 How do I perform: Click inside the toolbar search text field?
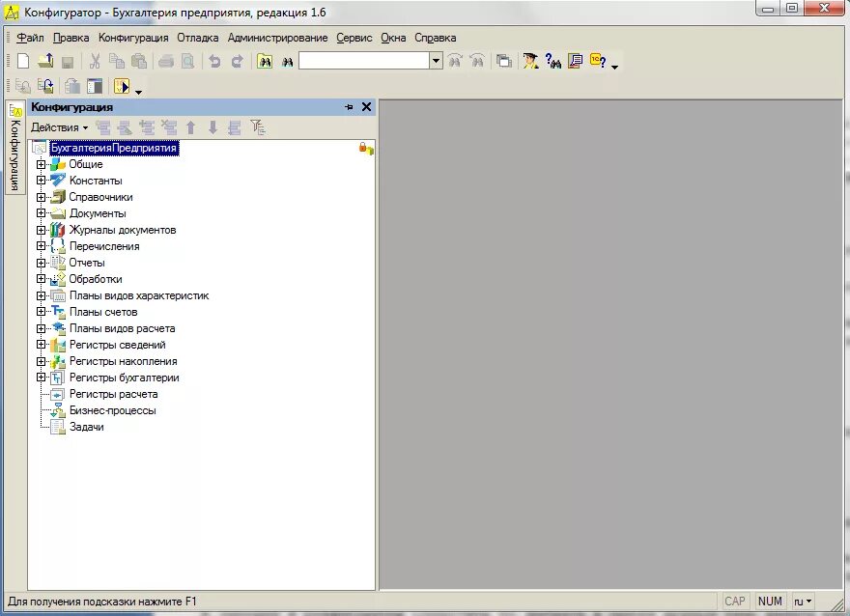(x=364, y=61)
